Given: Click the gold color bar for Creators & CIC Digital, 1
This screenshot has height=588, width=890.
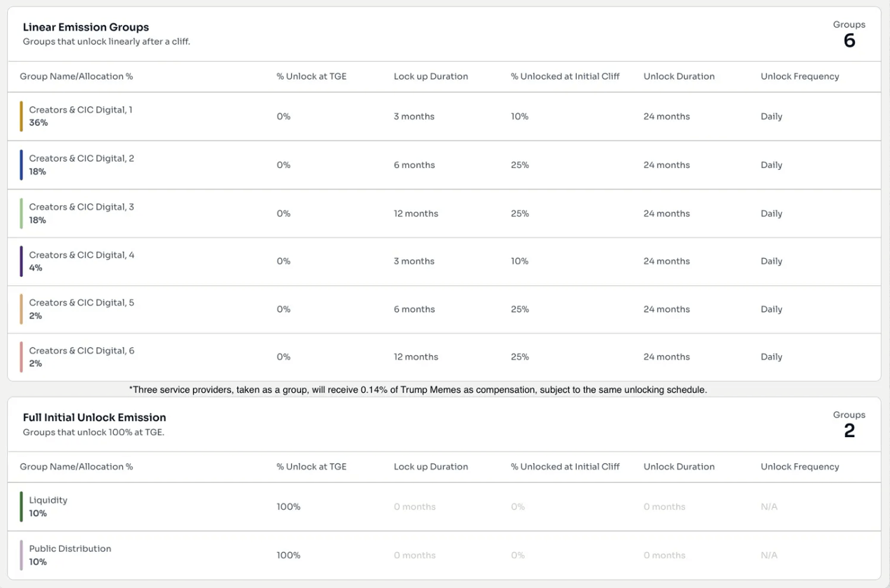Looking at the screenshot, I should pyautogui.click(x=21, y=116).
